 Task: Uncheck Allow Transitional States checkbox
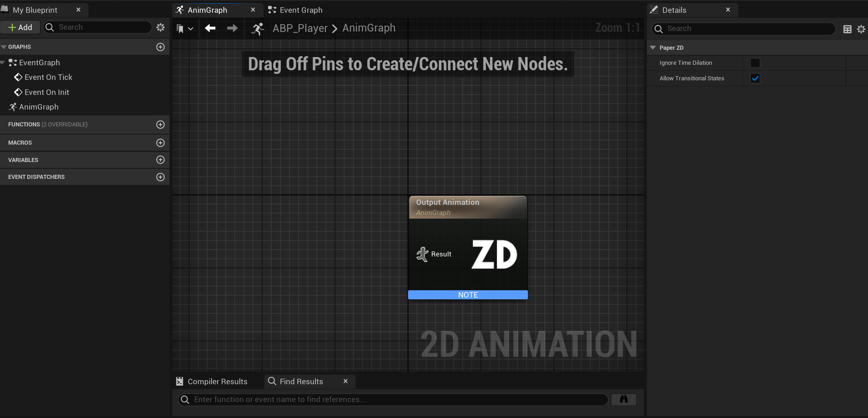(755, 78)
